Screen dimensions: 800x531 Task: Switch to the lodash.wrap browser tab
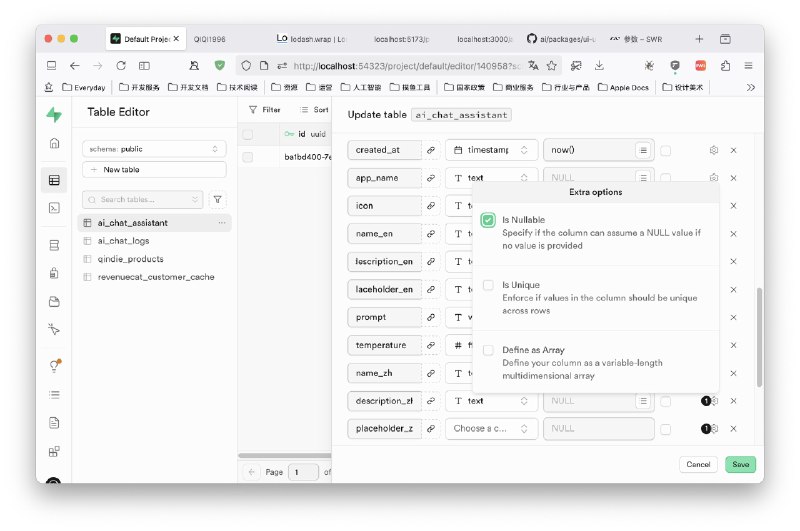coord(311,39)
